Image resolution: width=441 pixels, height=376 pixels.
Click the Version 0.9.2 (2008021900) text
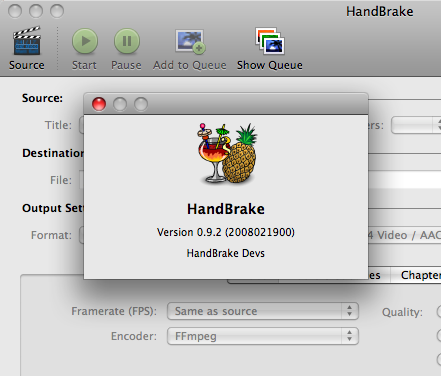click(226, 232)
